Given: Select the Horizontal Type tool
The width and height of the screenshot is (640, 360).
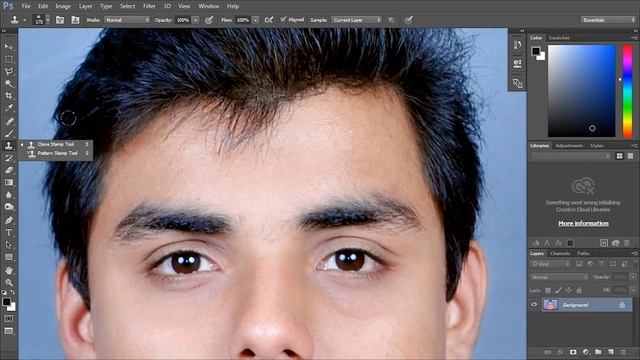Looking at the screenshot, I should [x=9, y=232].
